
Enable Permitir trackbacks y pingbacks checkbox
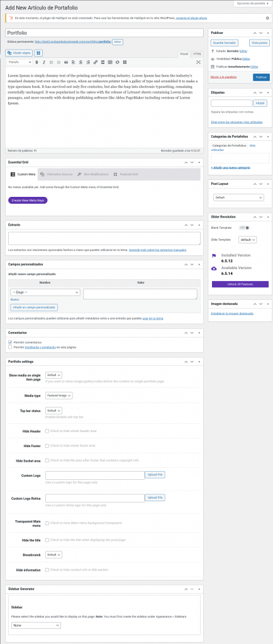pyautogui.click(x=10, y=347)
